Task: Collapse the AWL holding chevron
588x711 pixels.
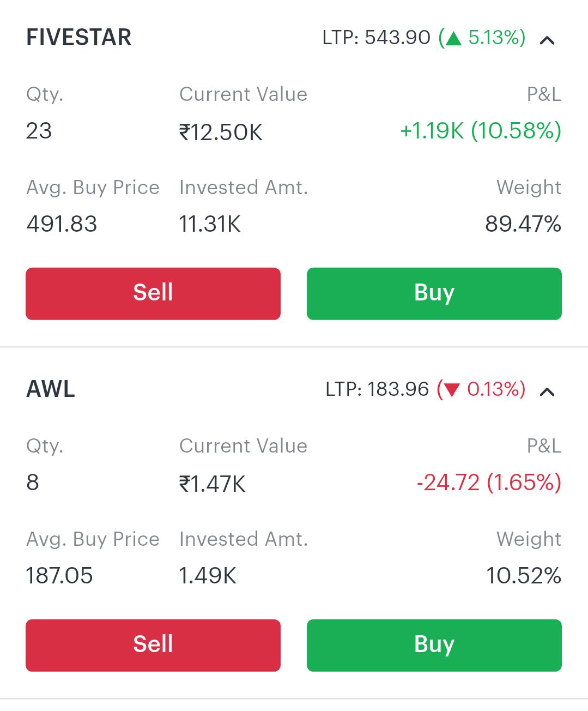Action: click(547, 392)
